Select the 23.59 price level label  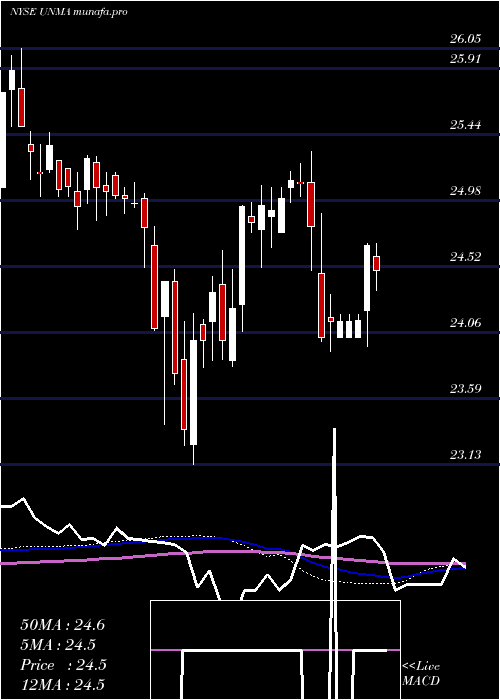465,388
